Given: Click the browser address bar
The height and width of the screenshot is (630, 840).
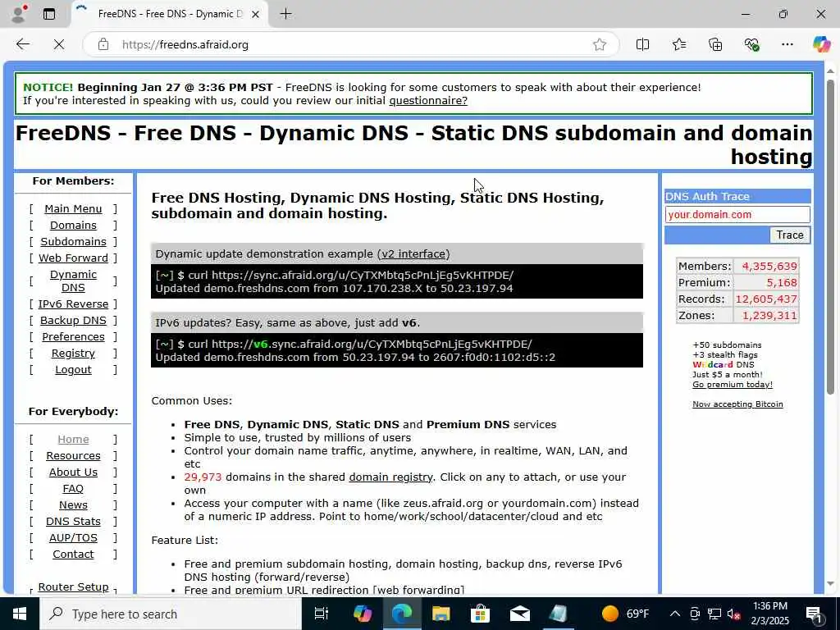Looking at the screenshot, I should coord(351,44).
